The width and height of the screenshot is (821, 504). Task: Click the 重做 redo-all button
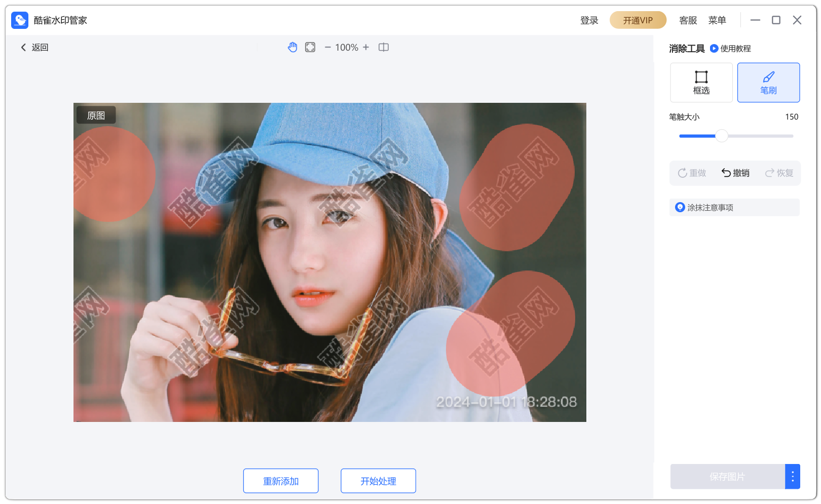692,173
